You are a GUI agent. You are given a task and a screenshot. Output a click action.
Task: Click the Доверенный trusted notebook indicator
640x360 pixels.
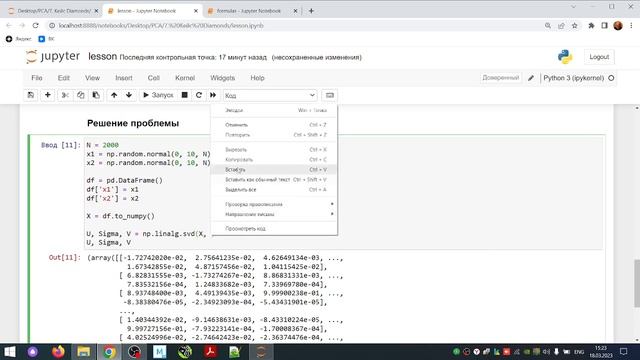501,78
